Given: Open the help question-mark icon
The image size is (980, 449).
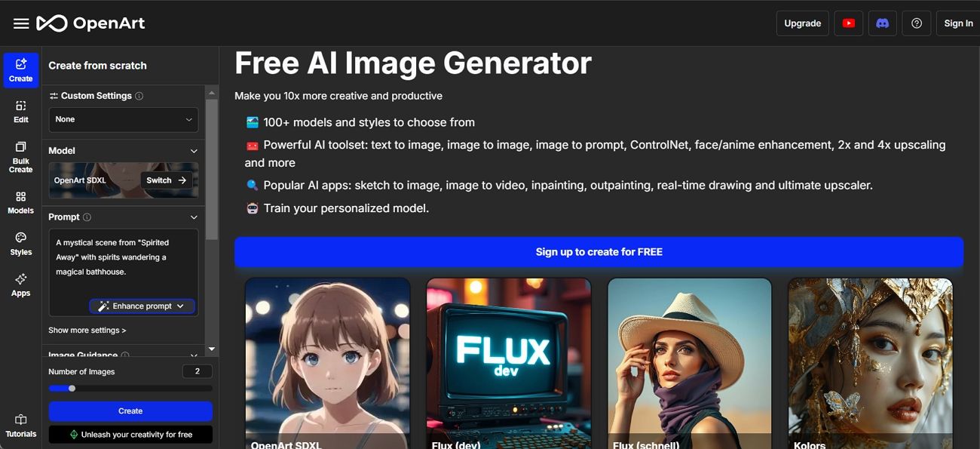Looking at the screenshot, I should tap(916, 23).
